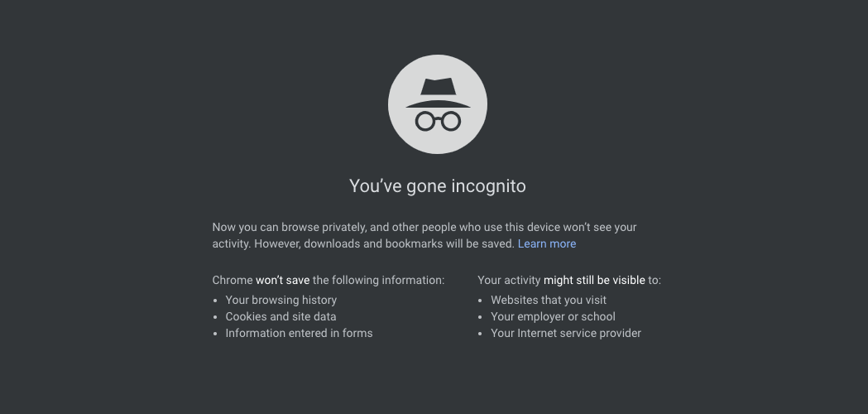Viewport: 868px width, 414px height.
Task: Click the "downloads and bookmarks will be saved" text
Action: (x=410, y=244)
